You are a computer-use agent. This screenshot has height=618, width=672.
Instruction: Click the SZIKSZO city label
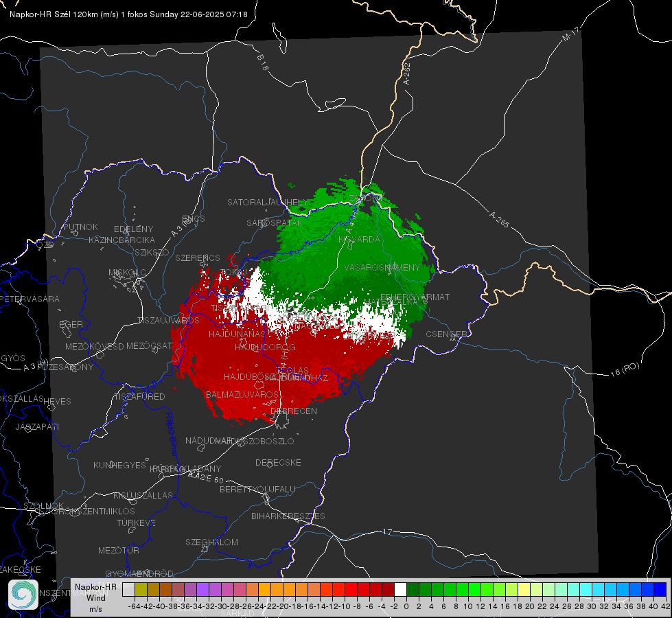point(152,253)
